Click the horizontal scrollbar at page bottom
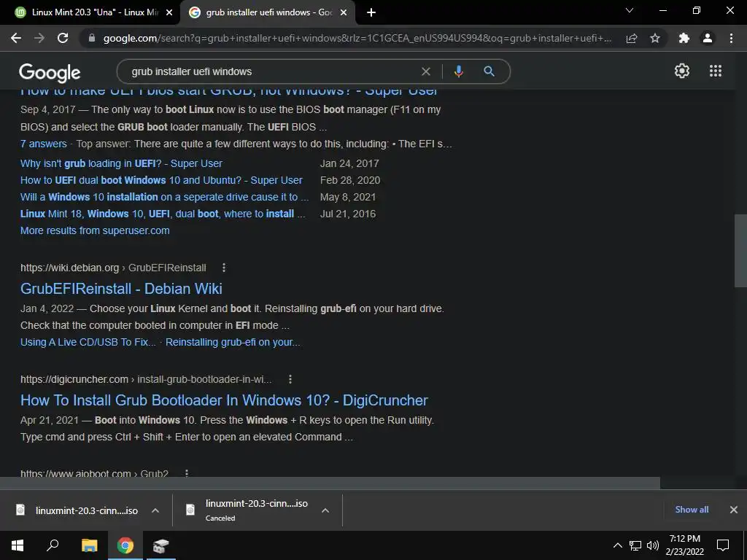The width and height of the screenshot is (747, 560). pos(330,483)
